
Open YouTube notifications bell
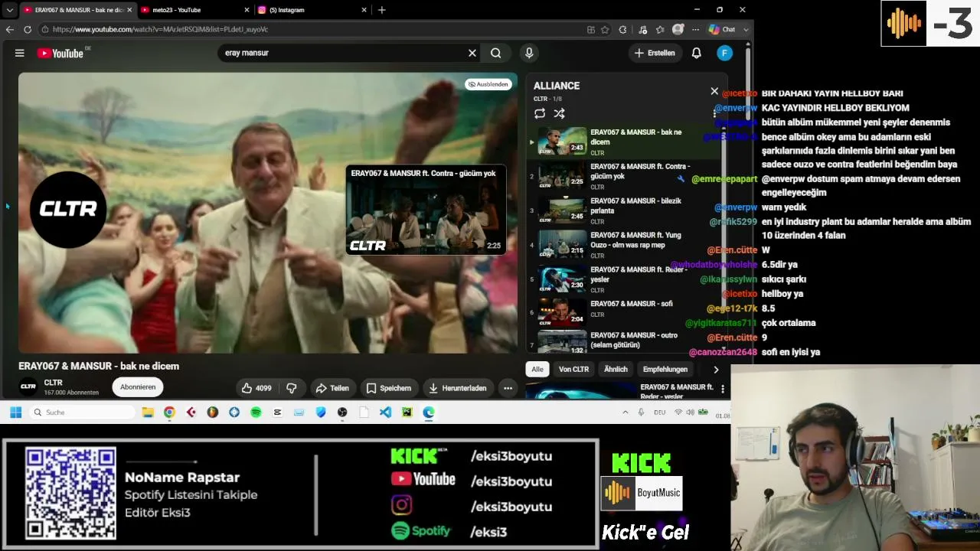pos(697,53)
